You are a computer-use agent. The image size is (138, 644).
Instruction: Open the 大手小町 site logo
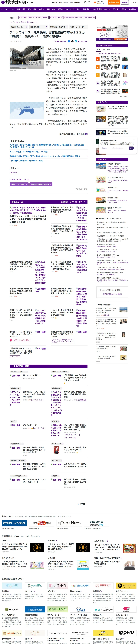pyautogui.click(x=58, y=586)
